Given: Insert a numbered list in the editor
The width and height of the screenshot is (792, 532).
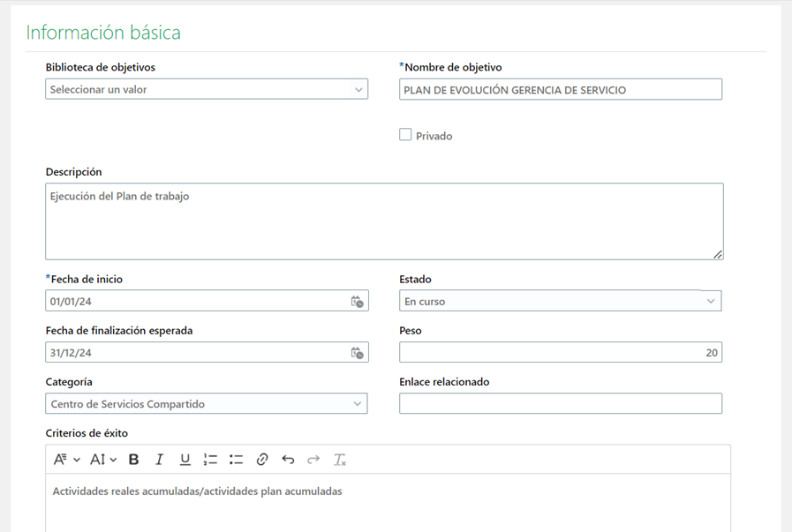Looking at the screenshot, I should 210,460.
